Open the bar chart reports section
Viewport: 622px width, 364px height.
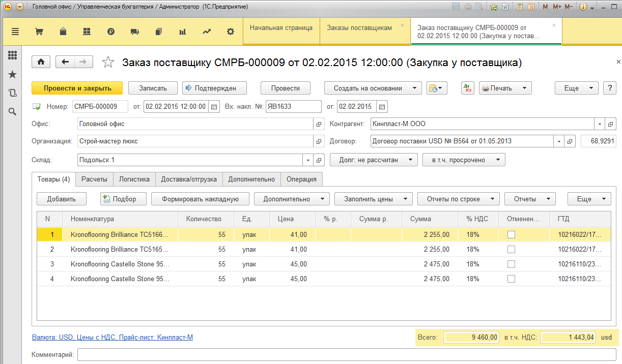pos(183,32)
